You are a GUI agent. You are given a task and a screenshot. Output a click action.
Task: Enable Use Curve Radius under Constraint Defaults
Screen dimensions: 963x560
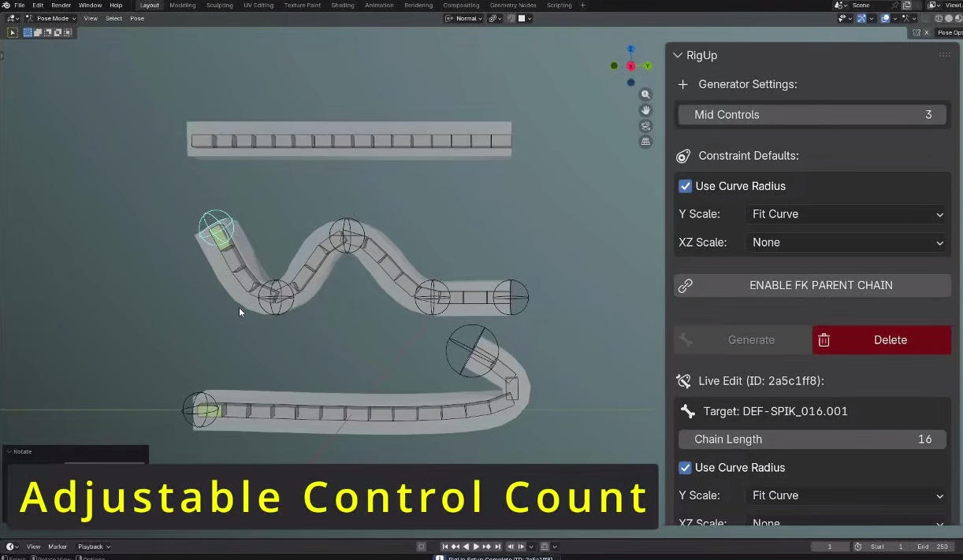(685, 186)
